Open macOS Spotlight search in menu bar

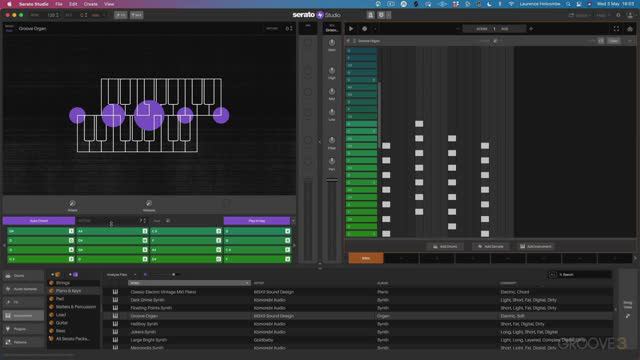pos(568,4)
